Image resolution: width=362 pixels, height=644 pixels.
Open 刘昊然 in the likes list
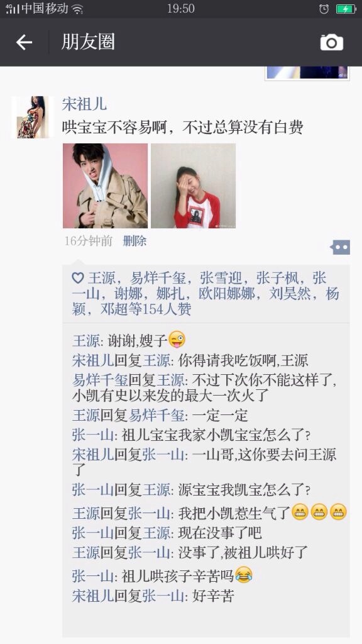[x=290, y=294]
